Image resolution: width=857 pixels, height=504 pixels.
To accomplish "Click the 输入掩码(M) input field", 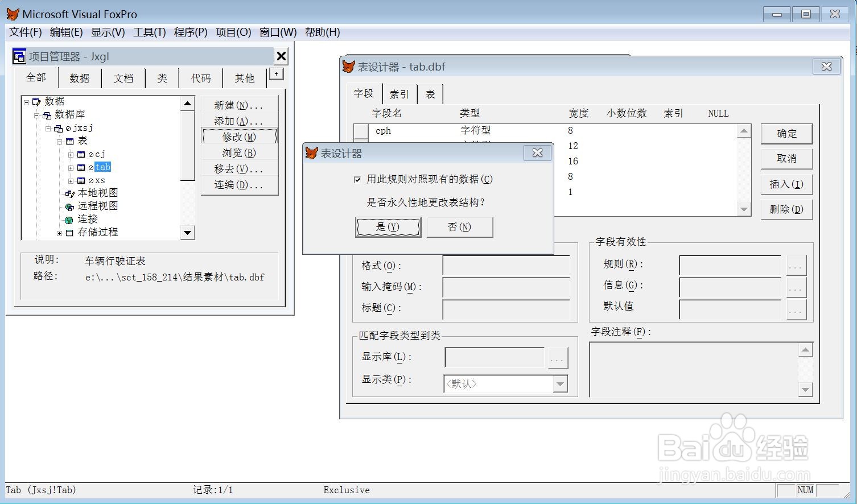I will pyautogui.click(x=506, y=287).
